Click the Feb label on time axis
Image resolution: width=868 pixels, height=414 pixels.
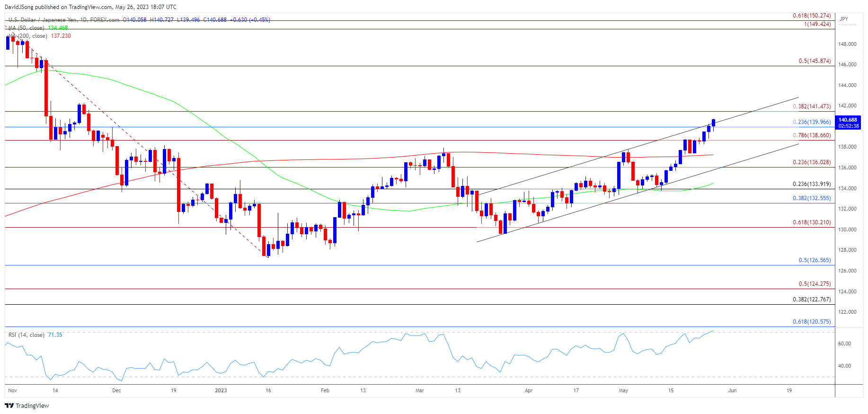point(325,390)
